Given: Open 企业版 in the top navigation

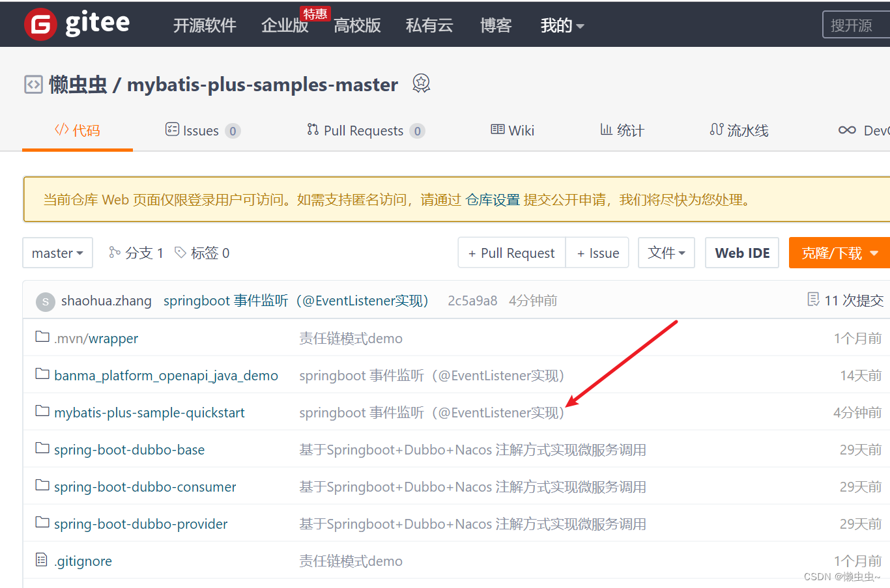Looking at the screenshot, I should 285,25.
